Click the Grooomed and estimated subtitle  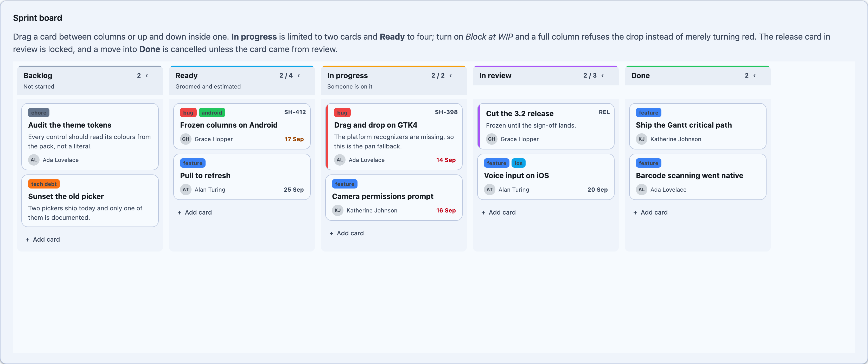click(x=208, y=87)
